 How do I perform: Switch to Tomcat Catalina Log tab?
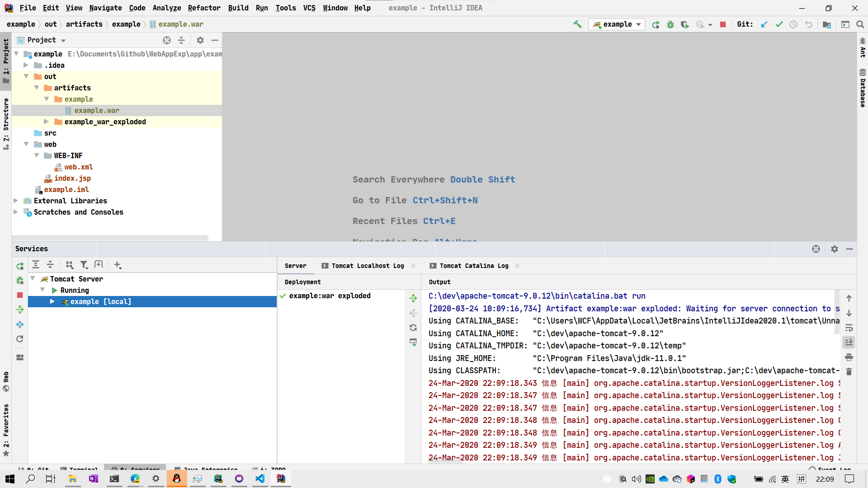pyautogui.click(x=473, y=266)
